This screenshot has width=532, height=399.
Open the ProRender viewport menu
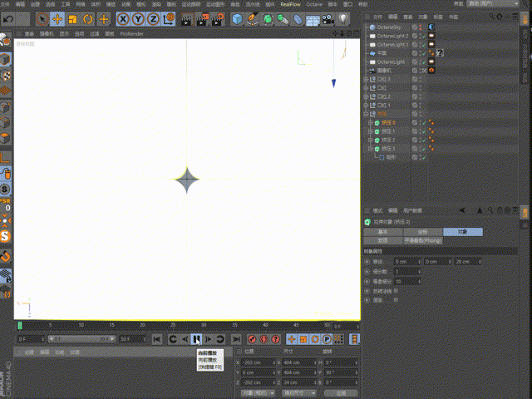(x=131, y=34)
